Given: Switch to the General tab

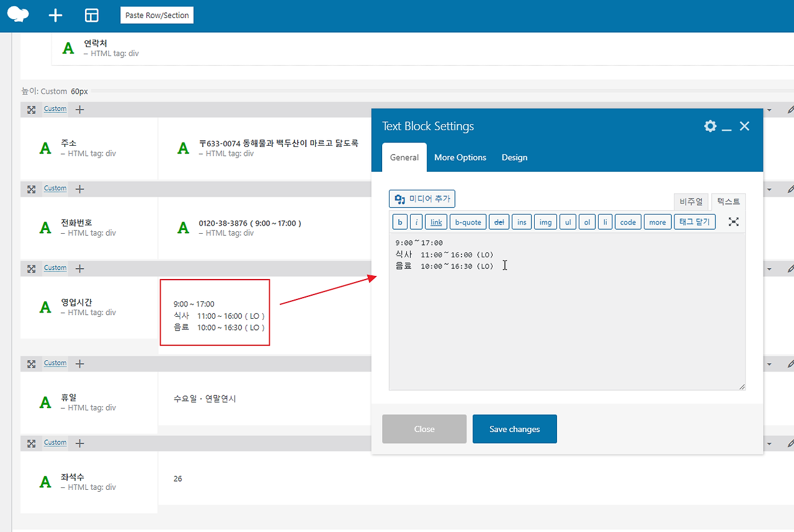Looking at the screenshot, I should pyautogui.click(x=404, y=157).
